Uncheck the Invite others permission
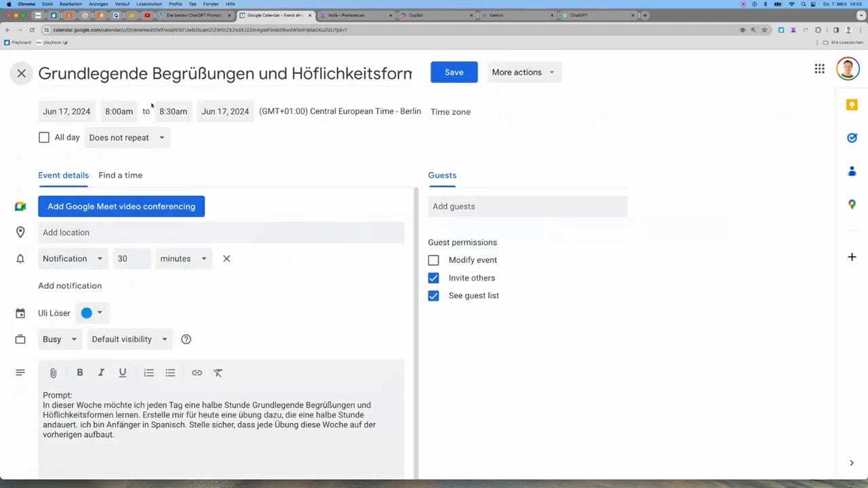868x488 pixels. 433,278
